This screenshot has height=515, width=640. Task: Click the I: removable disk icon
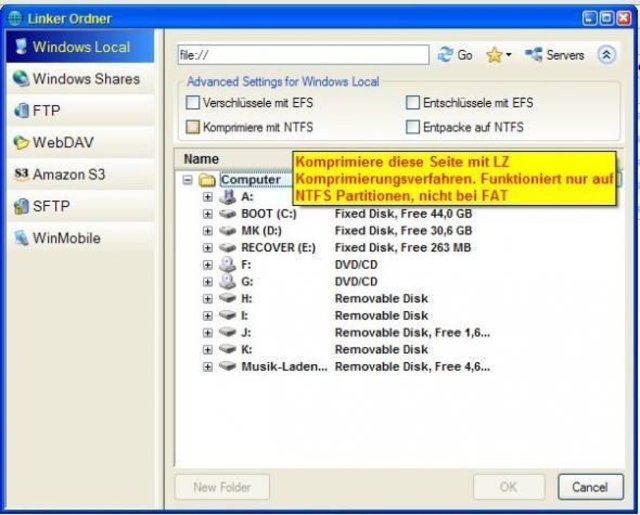pyautogui.click(x=227, y=315)
